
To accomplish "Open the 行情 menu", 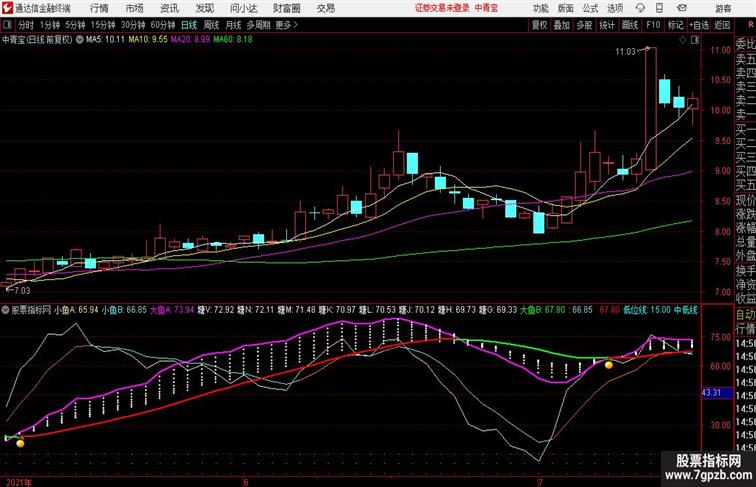I will click(x=99, y=8).
